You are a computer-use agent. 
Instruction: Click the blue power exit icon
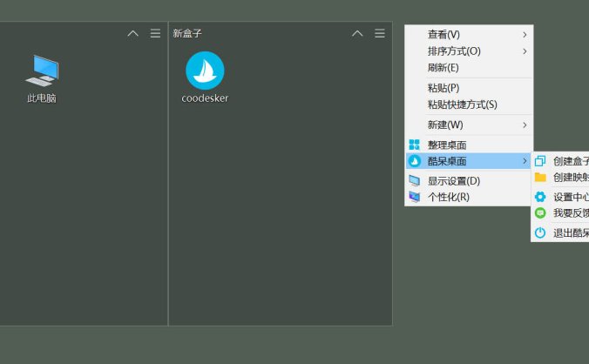point(540,233)
